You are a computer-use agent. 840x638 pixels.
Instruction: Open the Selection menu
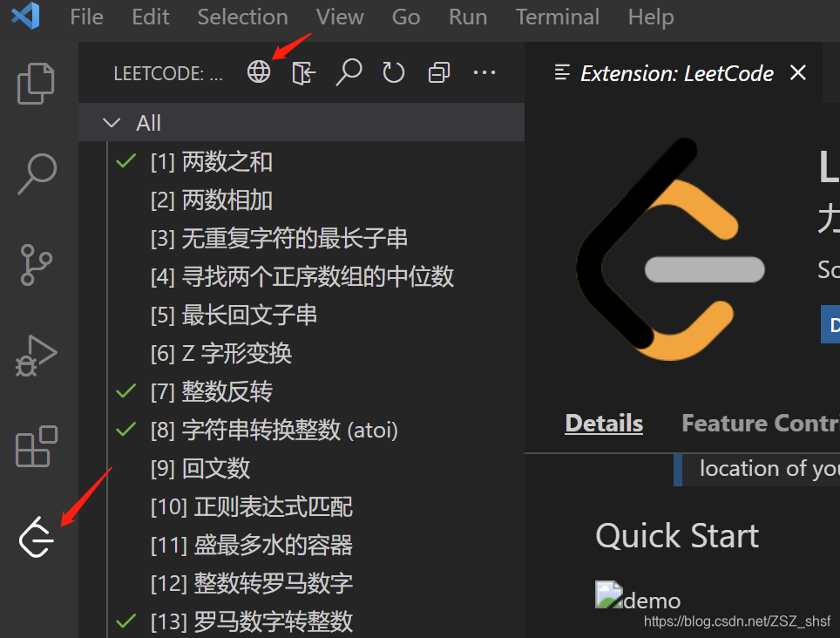(x=243, y=17)
